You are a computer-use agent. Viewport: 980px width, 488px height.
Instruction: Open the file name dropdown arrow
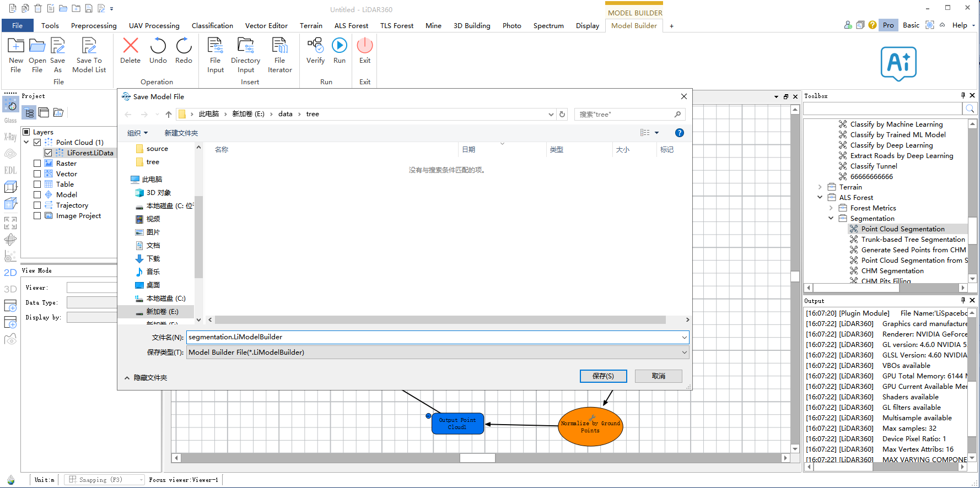(684, 337)
